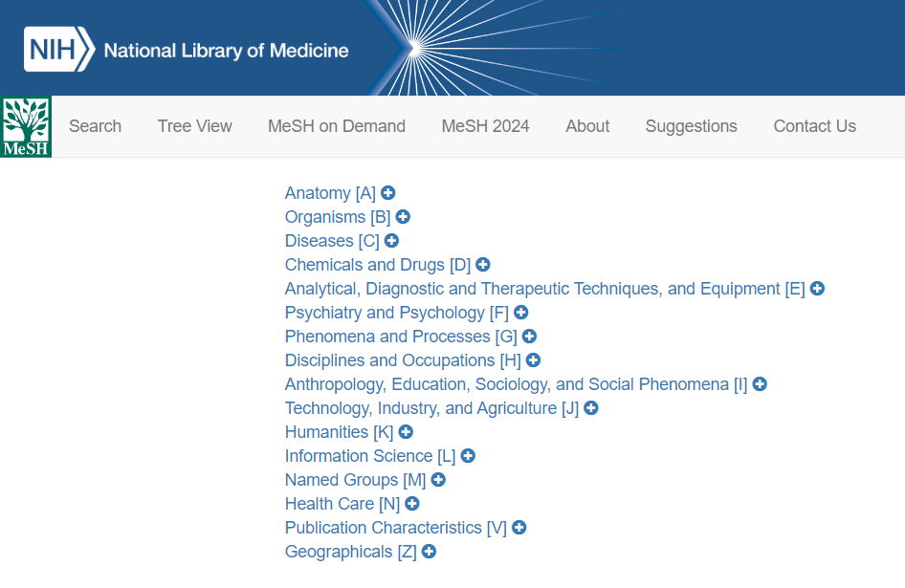The width and height of the screenshot is (905, 588).
Task: Click the MeSH tree logo icon
Action: tap(26, 125)
